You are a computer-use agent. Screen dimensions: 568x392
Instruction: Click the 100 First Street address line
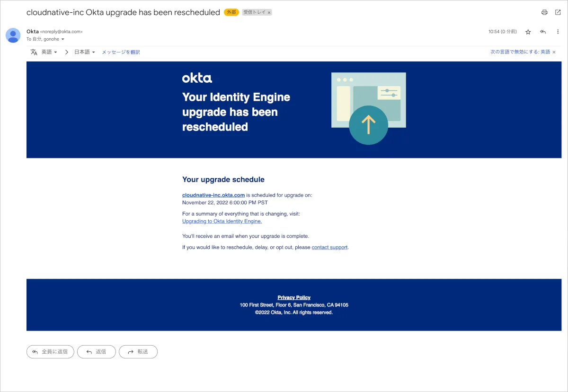tap(294, 305)
